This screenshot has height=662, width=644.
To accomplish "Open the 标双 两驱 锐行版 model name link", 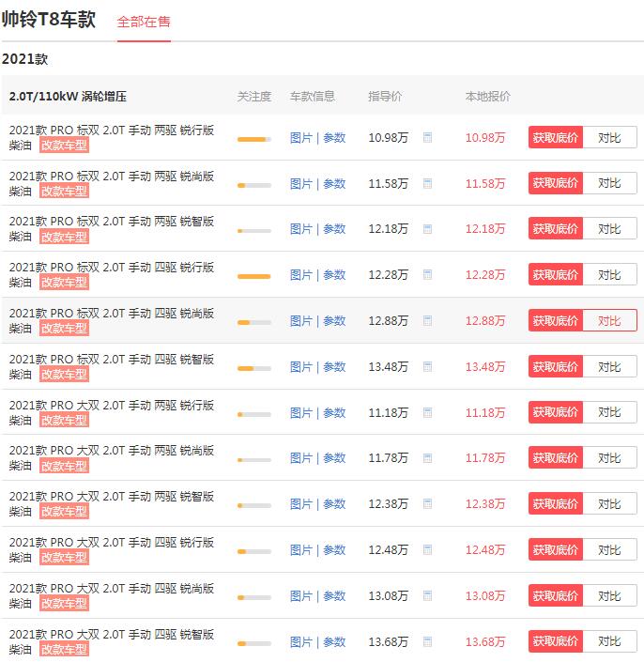I will [111, 131].
